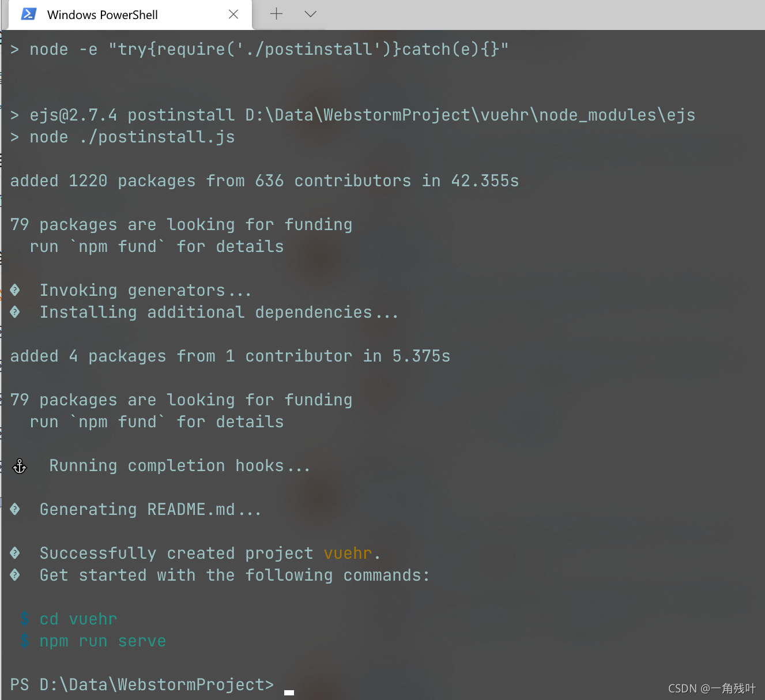
Task: Select the Windows PowerShell tab
Action: pyautogui.click(x=130, y=14)
